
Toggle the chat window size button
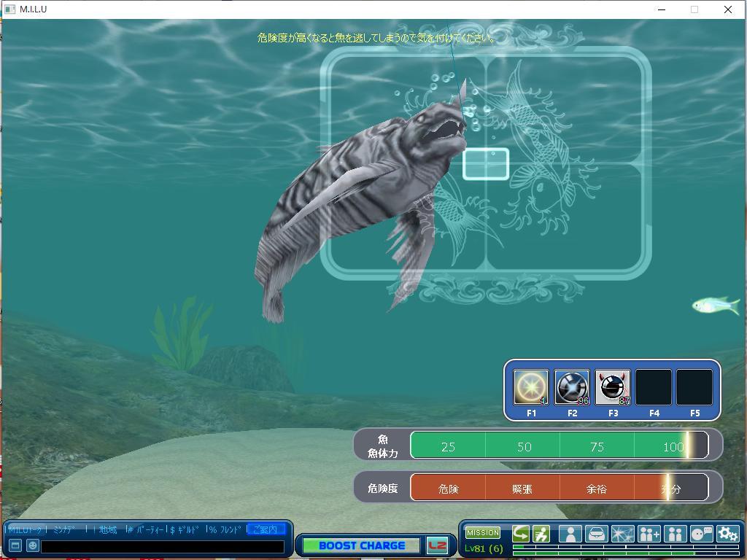point(15,545)
